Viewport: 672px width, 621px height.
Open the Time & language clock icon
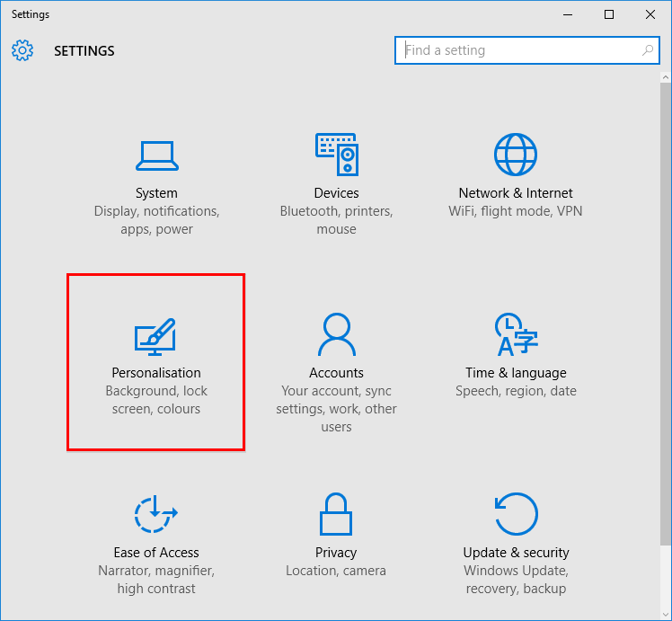(x=516, y=334)
